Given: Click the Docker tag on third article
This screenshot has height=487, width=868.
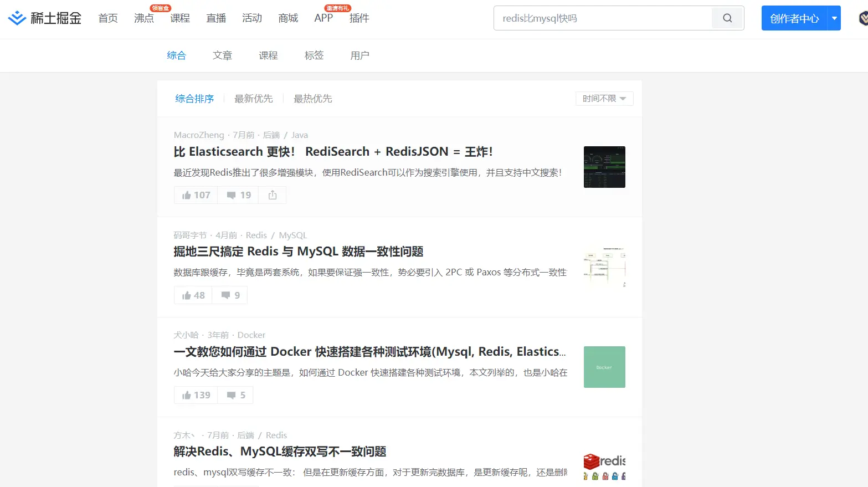Looking at the screenshot, I should 251,335.
